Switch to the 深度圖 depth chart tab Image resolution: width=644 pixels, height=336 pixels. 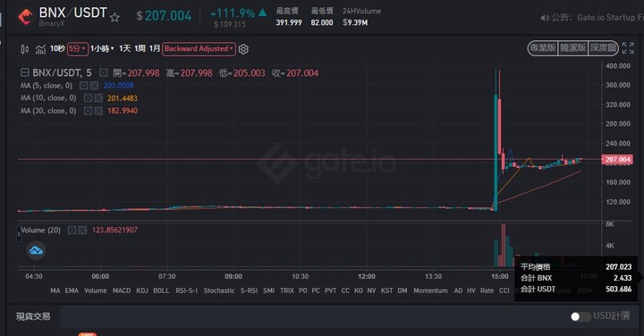603,48
